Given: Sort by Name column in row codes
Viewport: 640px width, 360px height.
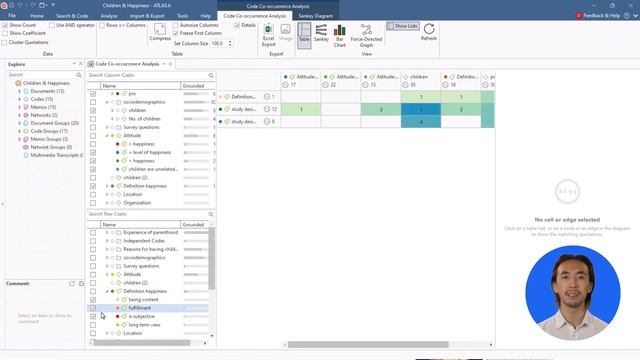Looking at the screenshot, I should (x=140, y=224).
